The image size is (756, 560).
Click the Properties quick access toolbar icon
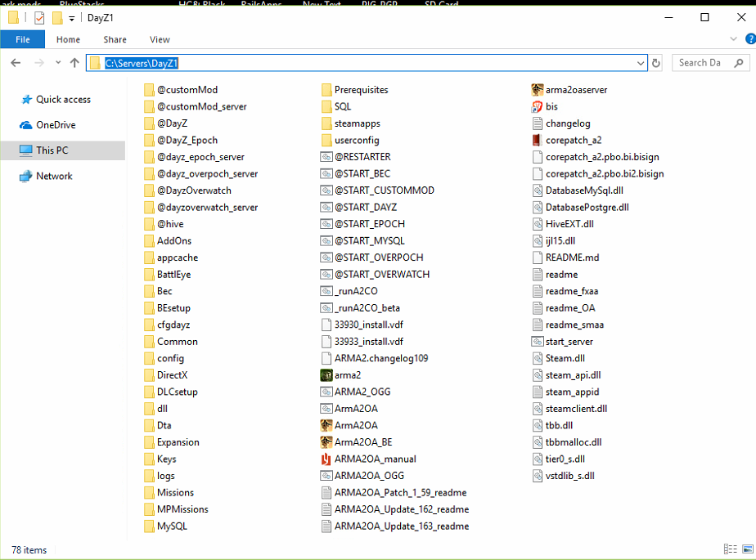coord(39,18)
